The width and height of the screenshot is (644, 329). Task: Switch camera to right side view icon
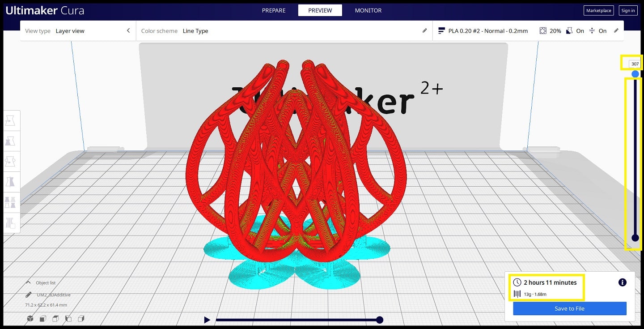click(x=81, y=319)
